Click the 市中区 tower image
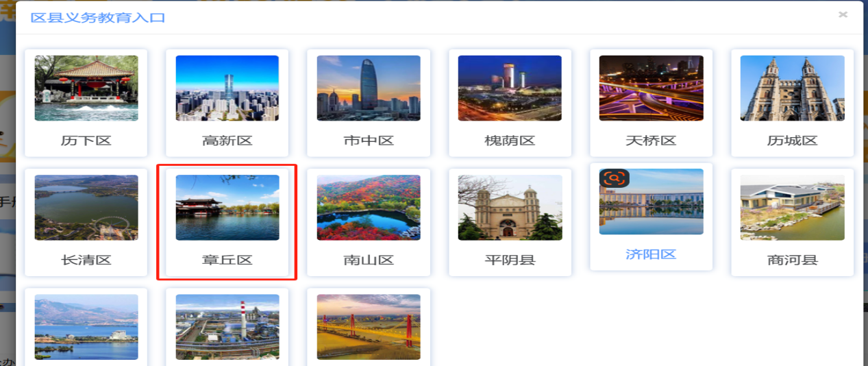This screenshot has height=366, width=868. [x=369, y=88]
